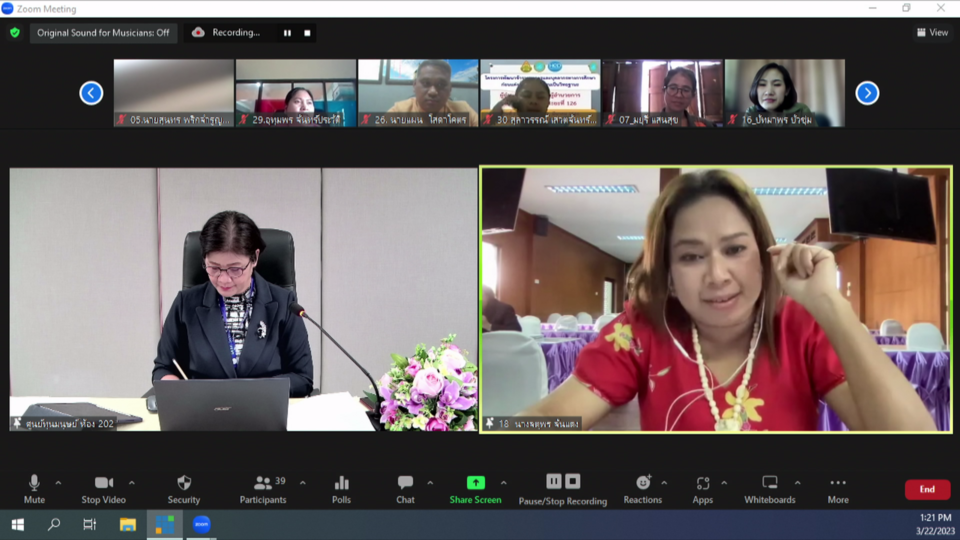Start Share Screen
The width and height of the screenshot is (960, 540).
coord(475,488)
